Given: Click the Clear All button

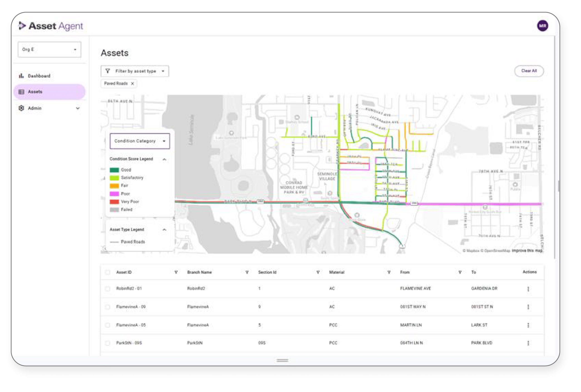Looking at the screenshot, I should (x=529, y=71).
